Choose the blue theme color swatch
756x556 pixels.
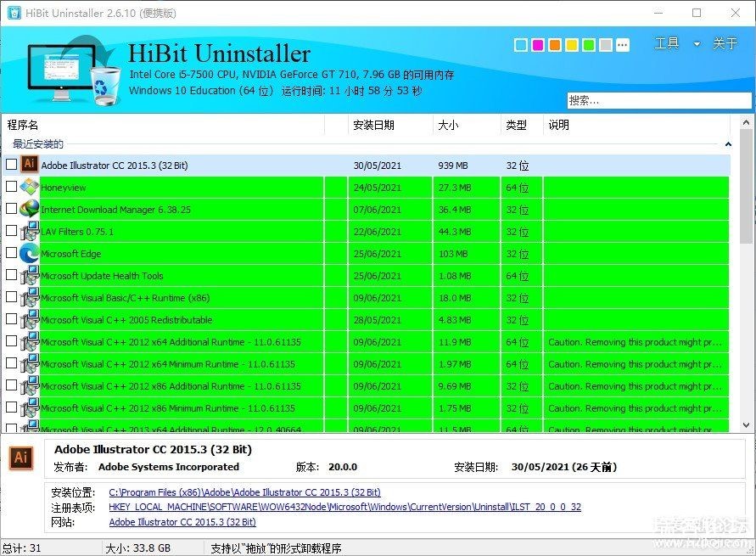tap(521, 45)
